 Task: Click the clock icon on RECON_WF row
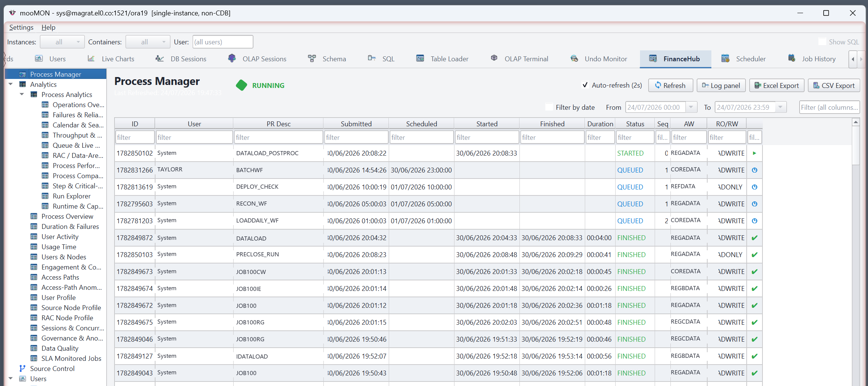tap(755, 204)
